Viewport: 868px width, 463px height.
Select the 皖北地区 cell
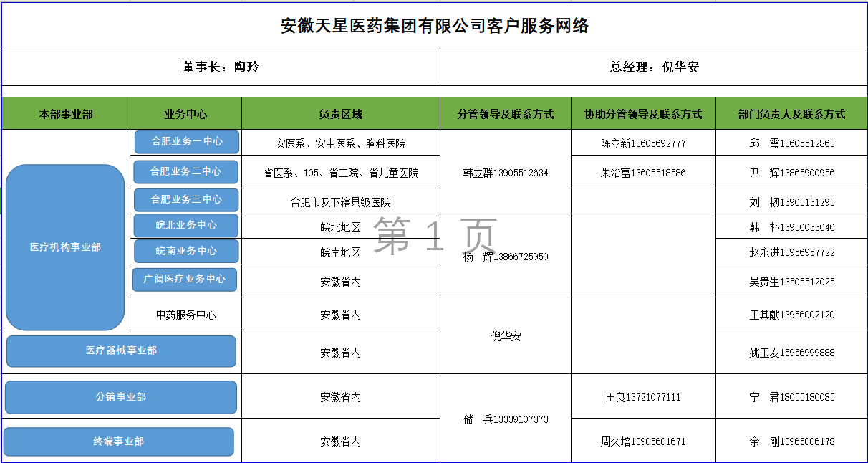click(x=341, y=227)
